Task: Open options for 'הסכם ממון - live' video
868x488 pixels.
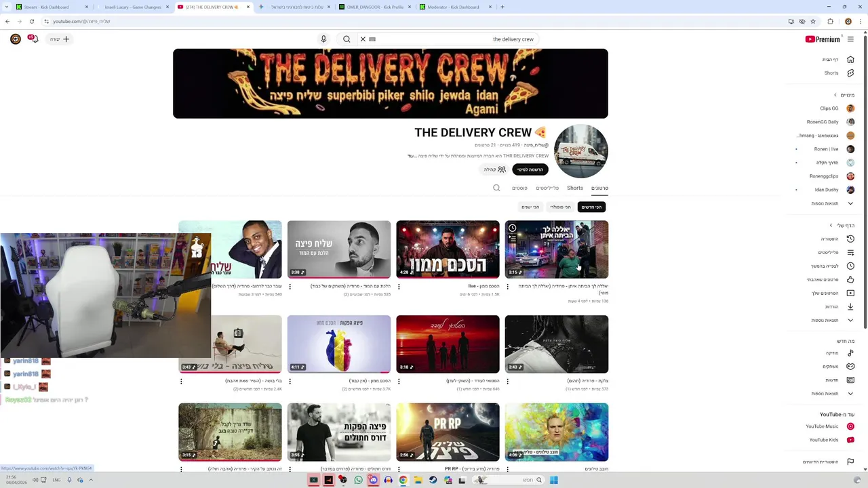Action: pos(399,287)
